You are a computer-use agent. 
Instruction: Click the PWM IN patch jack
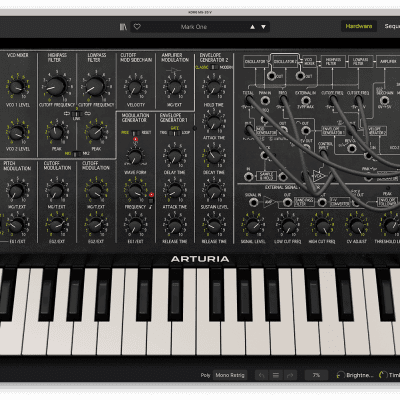point(265,100)
